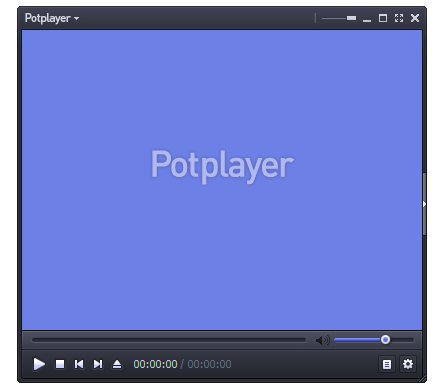447x385 pixels.
Task: Click the playback seek bar
Action: click(169, 340)
